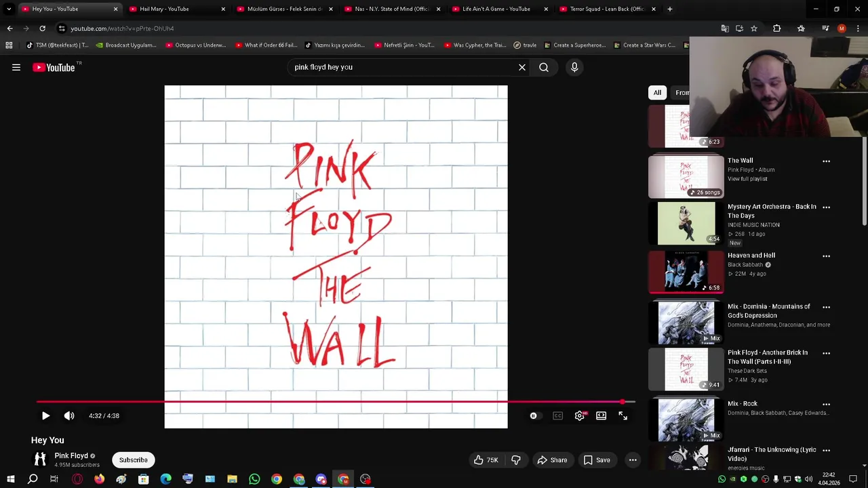The width and height of the screenshot is (868, 488).
Task: Open File Explorer from the taskbar
Action: coord(232,479)
